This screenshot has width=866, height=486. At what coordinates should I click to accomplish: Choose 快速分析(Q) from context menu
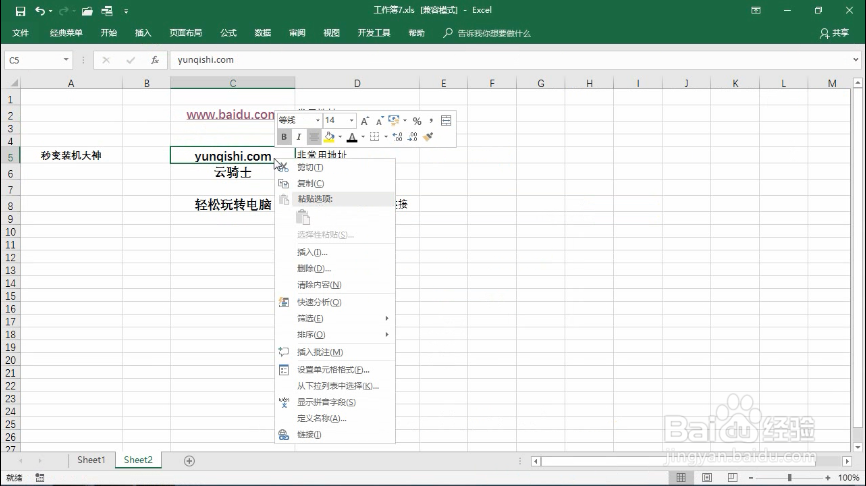click(335, 302)
